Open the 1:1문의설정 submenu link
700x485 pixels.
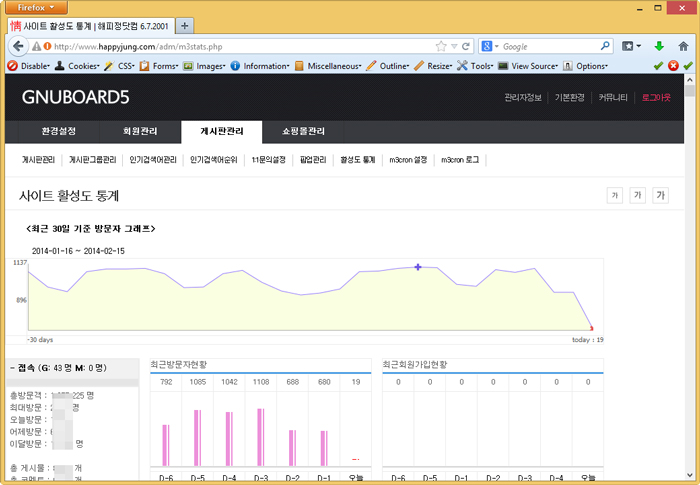pos(268,159)
